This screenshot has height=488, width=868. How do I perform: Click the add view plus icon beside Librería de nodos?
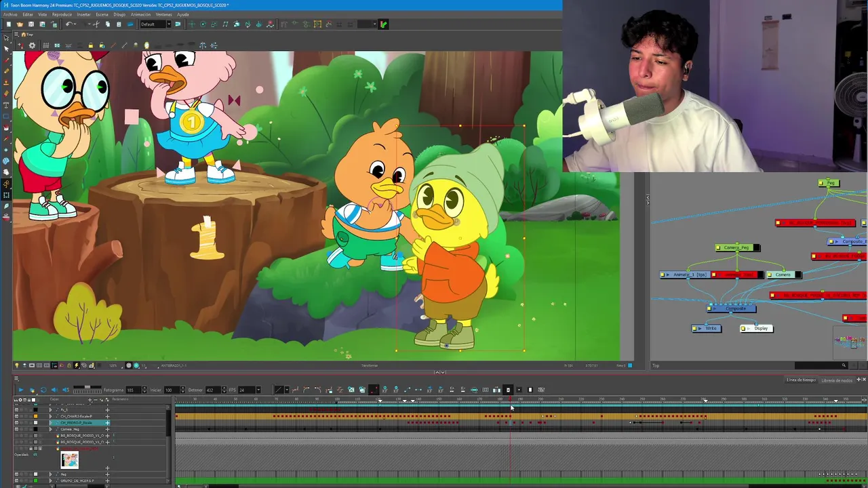[859, 380]
